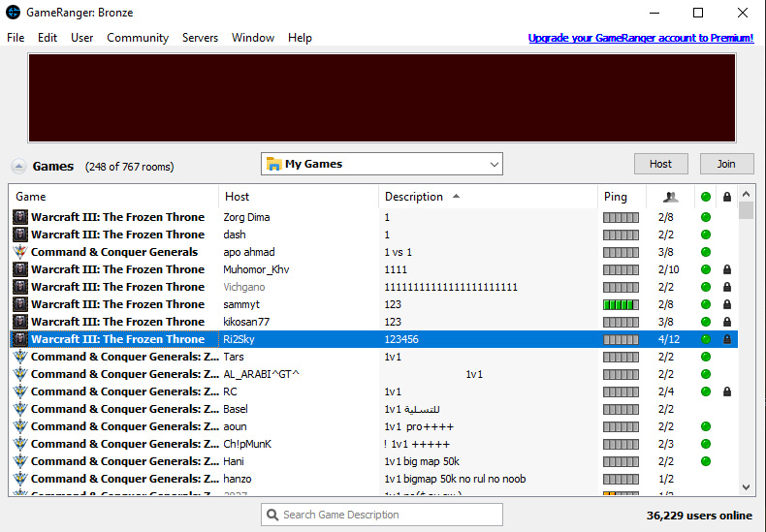Open the User menu
Viewport: 766px width, 532px height.
click(x=82, y=38)
